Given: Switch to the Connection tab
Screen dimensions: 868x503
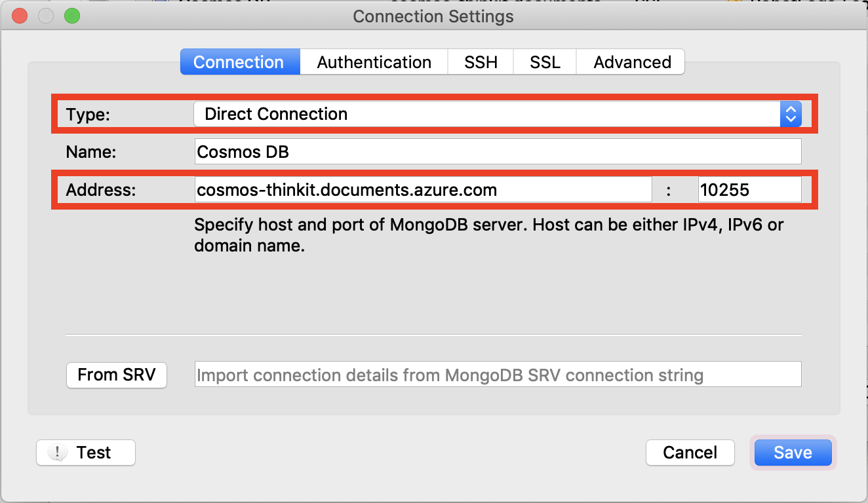Looking at the screenshot, I should (240, 62).
